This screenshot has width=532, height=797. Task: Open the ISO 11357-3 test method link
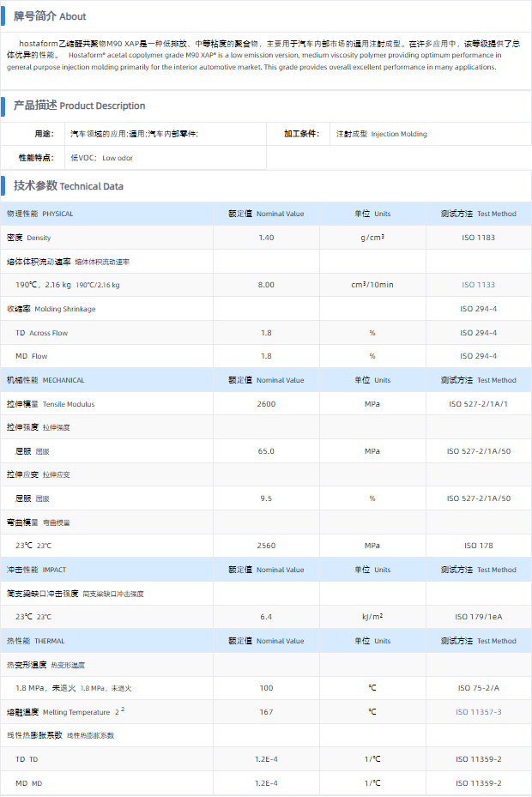pos(478,712)
